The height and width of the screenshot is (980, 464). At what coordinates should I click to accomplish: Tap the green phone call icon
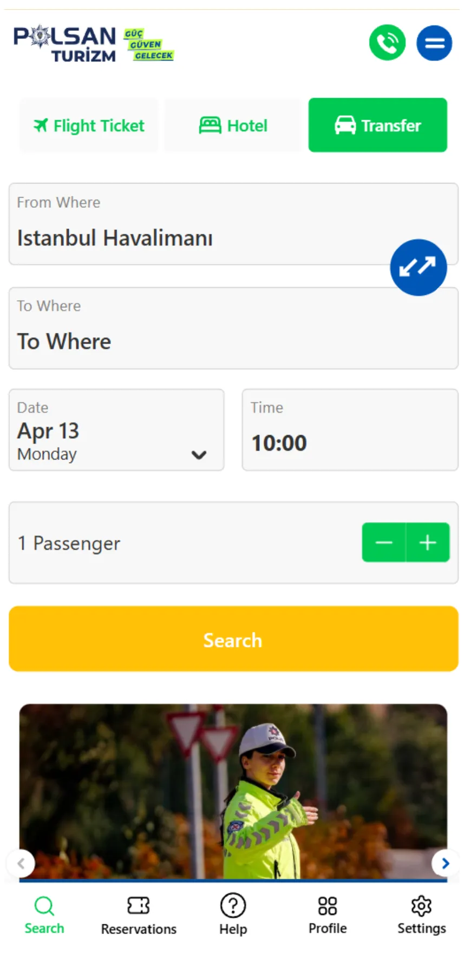(387, 43)
